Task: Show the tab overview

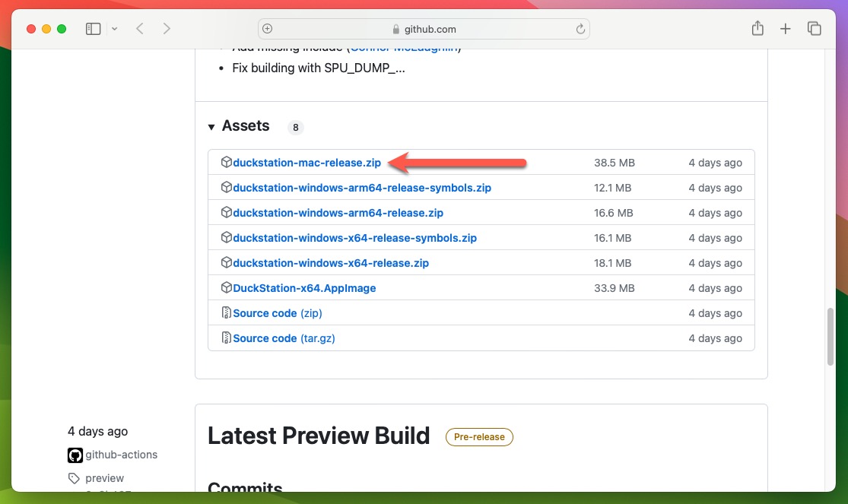Action: tap(815, 28)
